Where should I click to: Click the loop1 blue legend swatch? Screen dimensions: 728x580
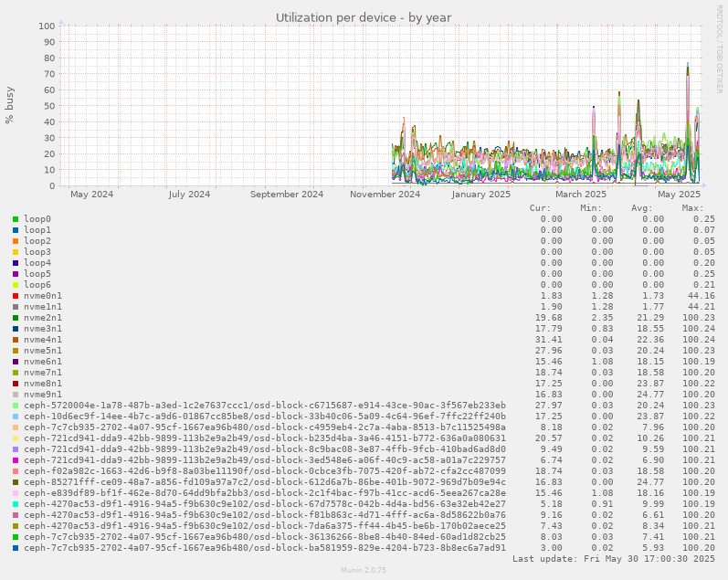[16, 230]
